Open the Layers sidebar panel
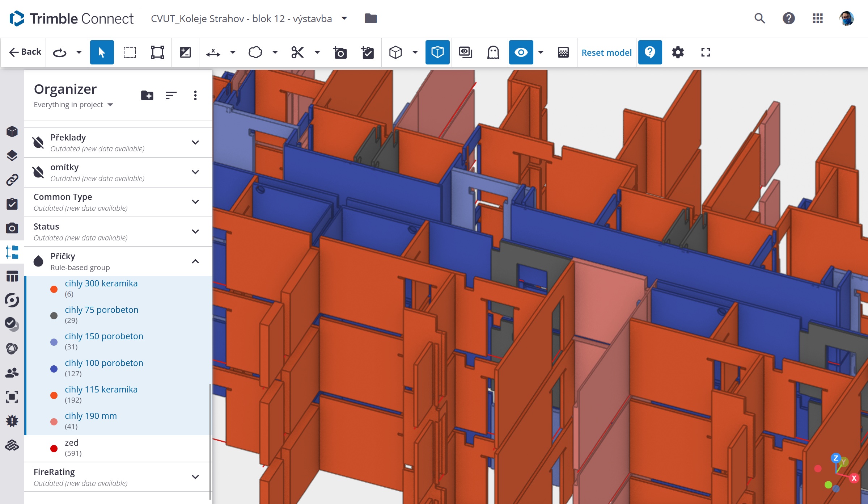The width and height of the screenshot is (868, 504). [12, 156]
